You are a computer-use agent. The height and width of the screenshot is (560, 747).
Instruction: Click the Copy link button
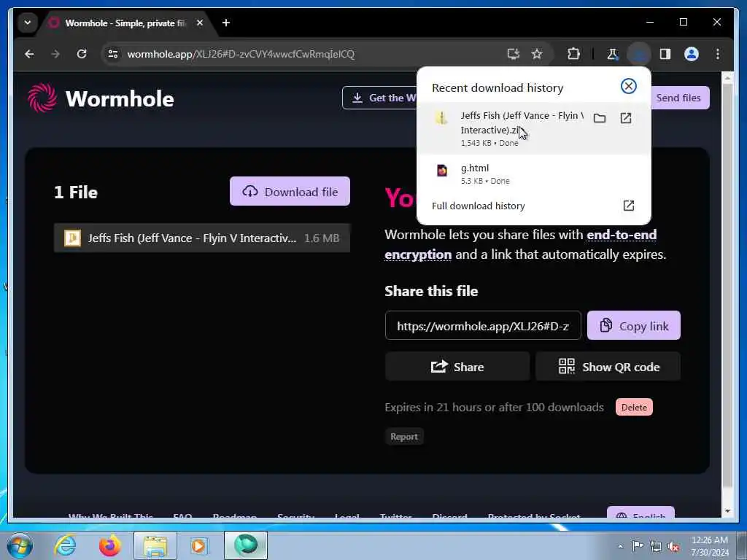[634, 326]
